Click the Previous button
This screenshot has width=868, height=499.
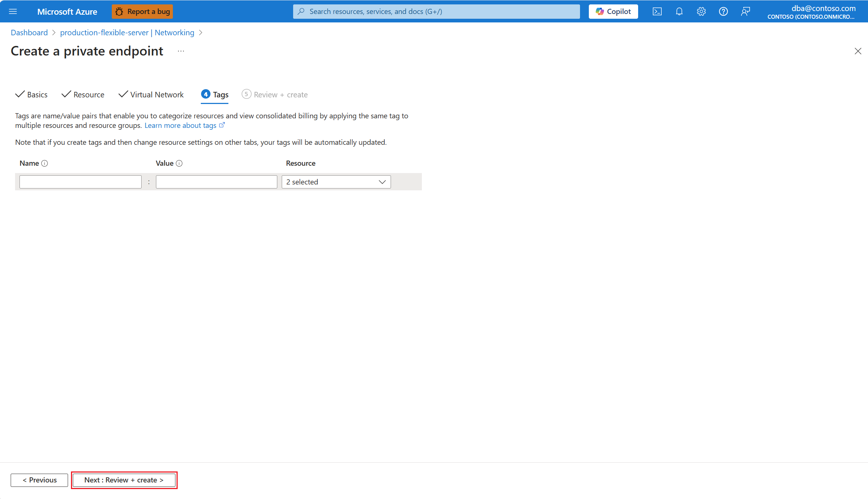[39, 480]
